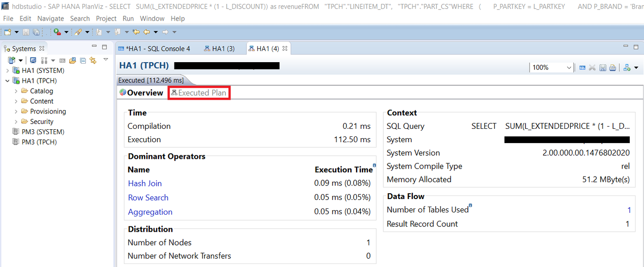Maximize the editor area
This screenshot has height=267, width=644.
tap(636, 47)
